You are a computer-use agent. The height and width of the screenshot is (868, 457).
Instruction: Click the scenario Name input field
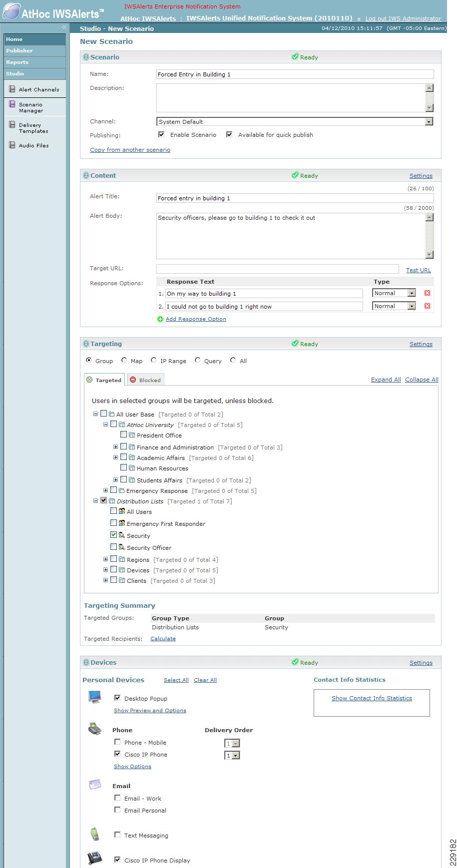click(295, 74)
